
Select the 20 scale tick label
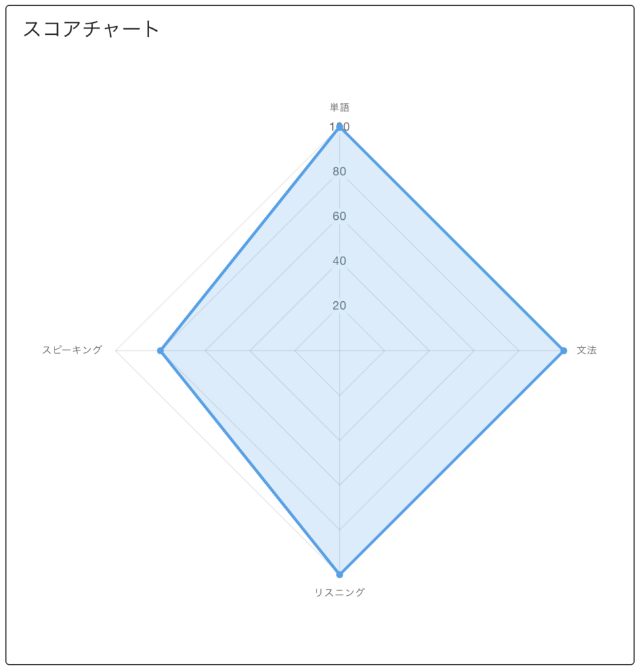pyautogui.click(x=339, y=306)
